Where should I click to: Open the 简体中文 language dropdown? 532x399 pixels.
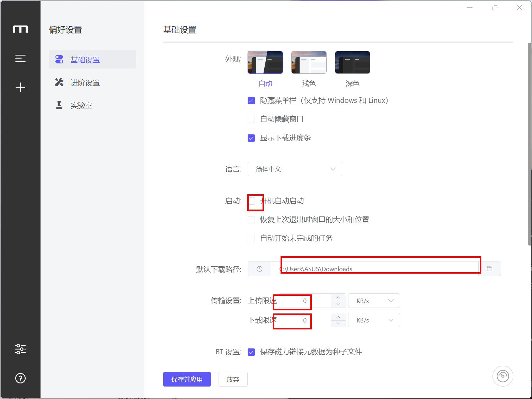(x=295, y=169)
